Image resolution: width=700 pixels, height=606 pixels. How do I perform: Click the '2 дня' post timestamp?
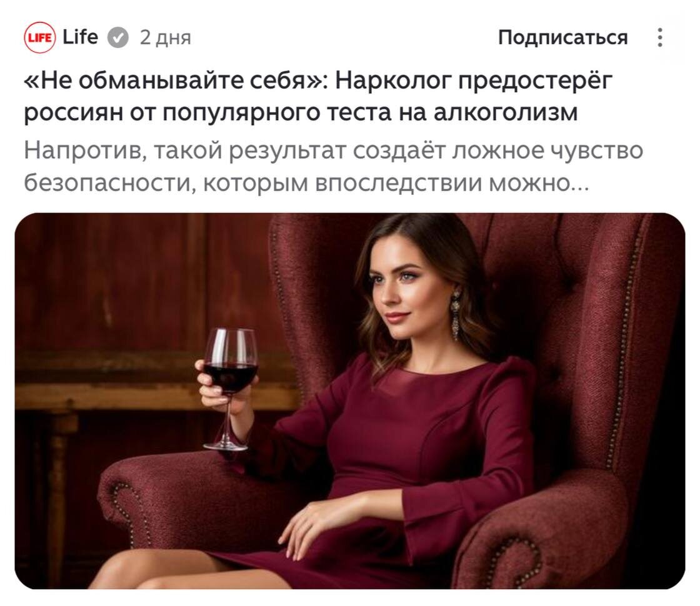(165, 37)
